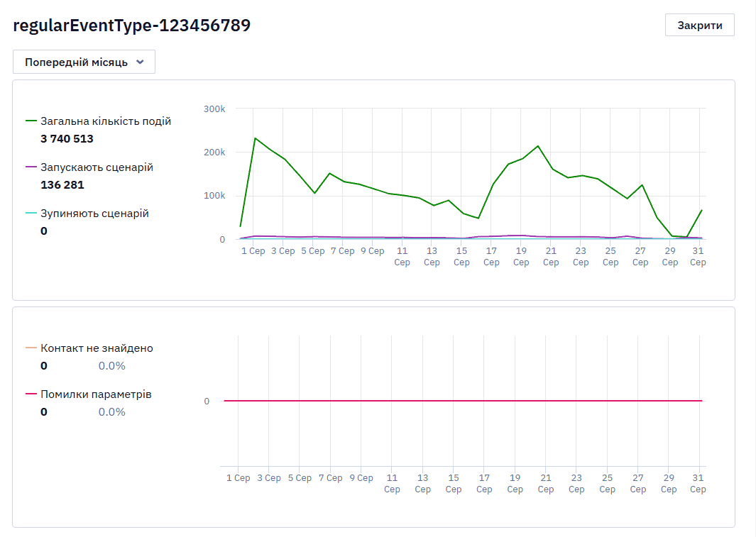Screen dimensions: 756x537
Task: Click the 0 value under Зупиняють сценарій
Action: 44,231
